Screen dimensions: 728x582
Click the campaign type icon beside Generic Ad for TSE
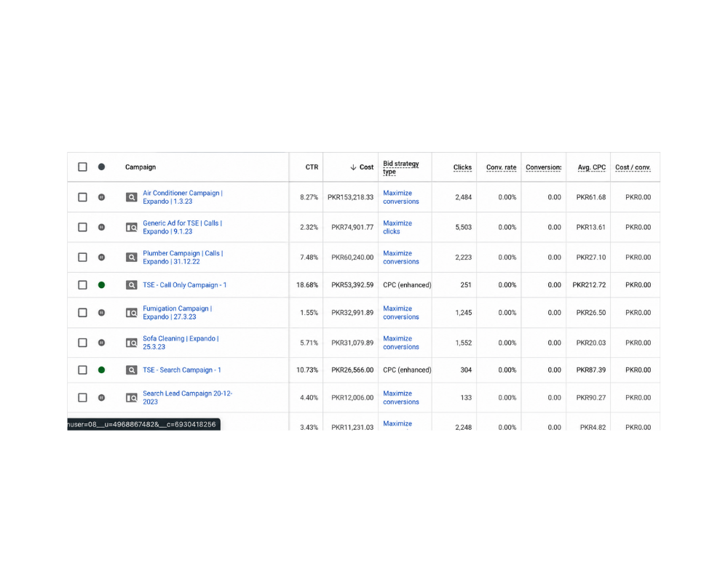[131, 228]
